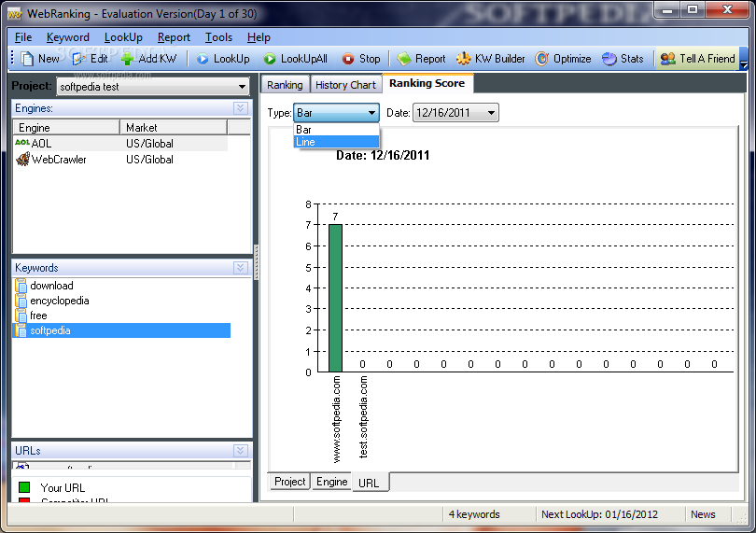Click the 4 keywords status text
Viewport: 756px width, 533px height.
(x=474, y=514)
